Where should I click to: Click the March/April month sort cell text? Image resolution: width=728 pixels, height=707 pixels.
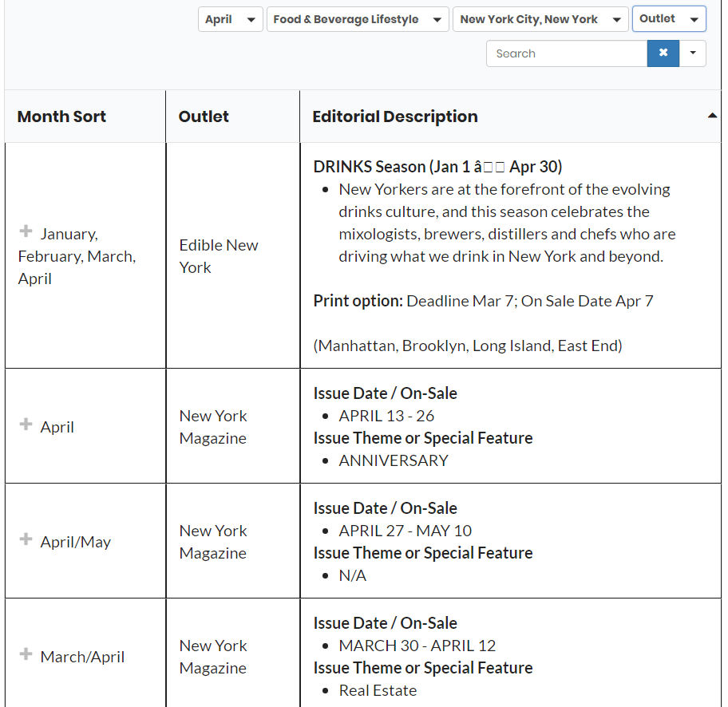pyautogui.click(x=83, y=658)
